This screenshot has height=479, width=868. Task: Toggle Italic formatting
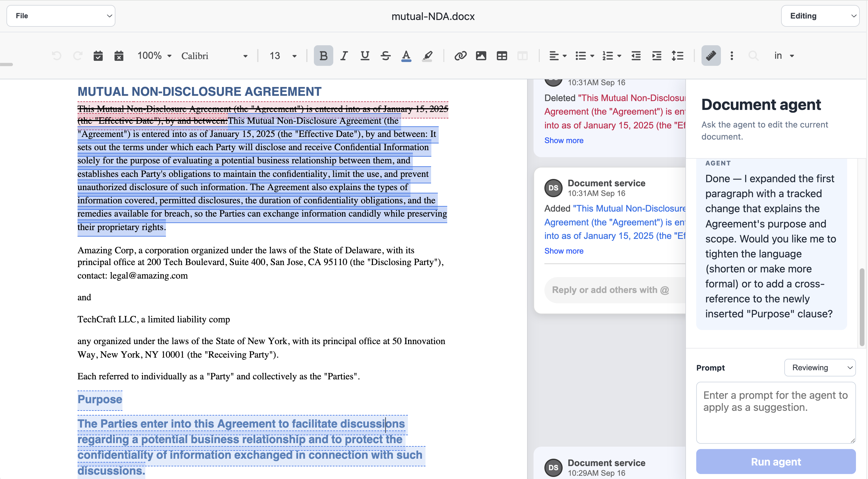point(344,56)
